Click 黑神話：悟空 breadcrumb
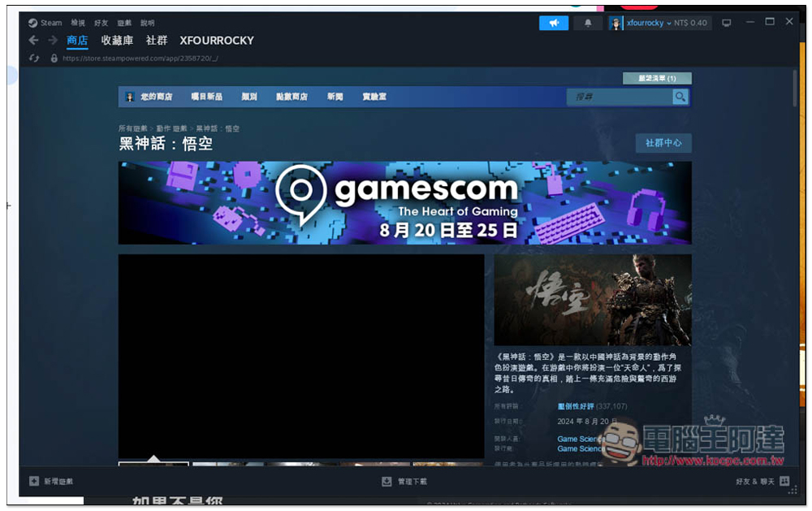Image resolution: width=812 pixels, height=511 pixels. pos(218,128)
